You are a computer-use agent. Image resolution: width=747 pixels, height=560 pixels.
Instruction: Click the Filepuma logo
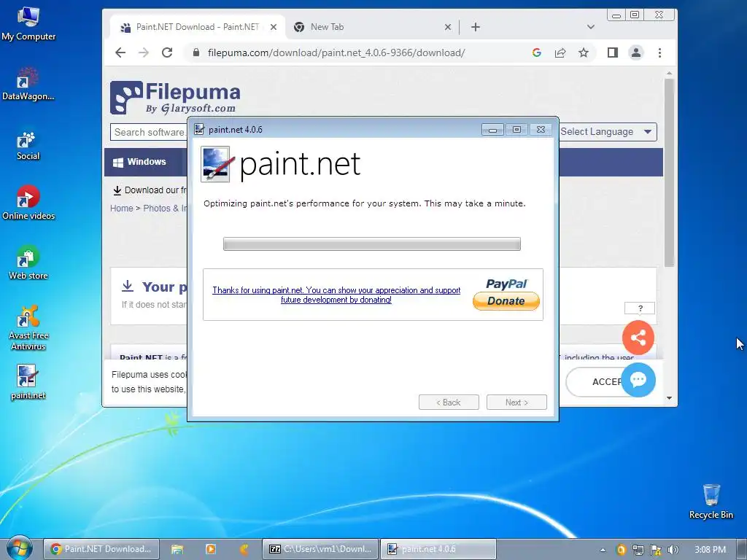175,98
